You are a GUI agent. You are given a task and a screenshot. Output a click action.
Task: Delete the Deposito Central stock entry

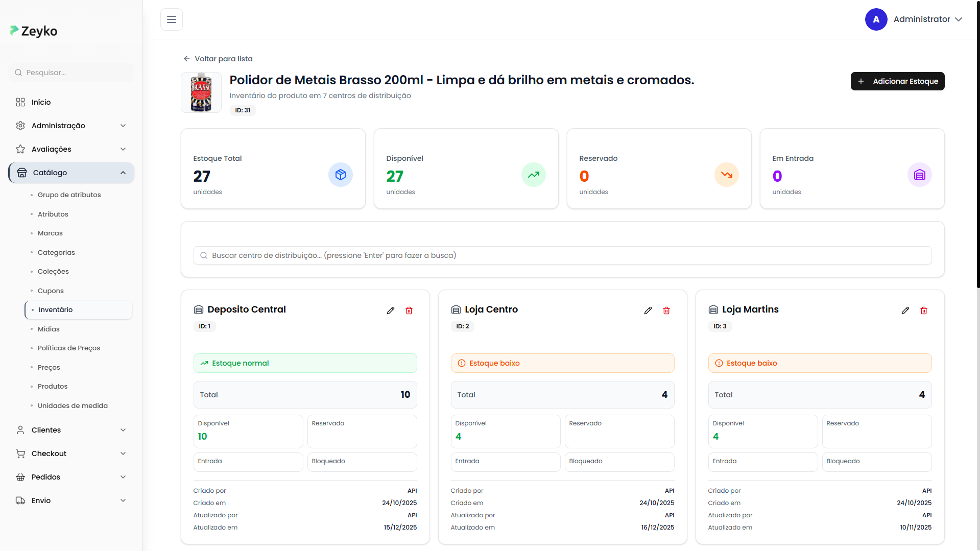tap(409, 310)
